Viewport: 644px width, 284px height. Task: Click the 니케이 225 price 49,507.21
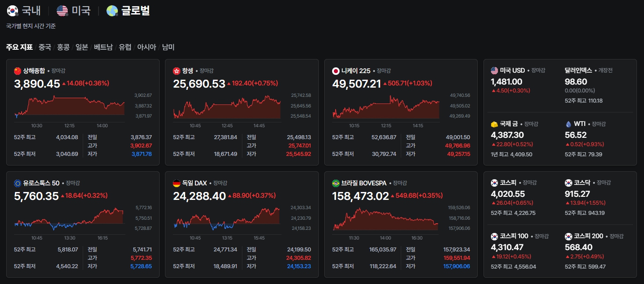pos(357,84)
